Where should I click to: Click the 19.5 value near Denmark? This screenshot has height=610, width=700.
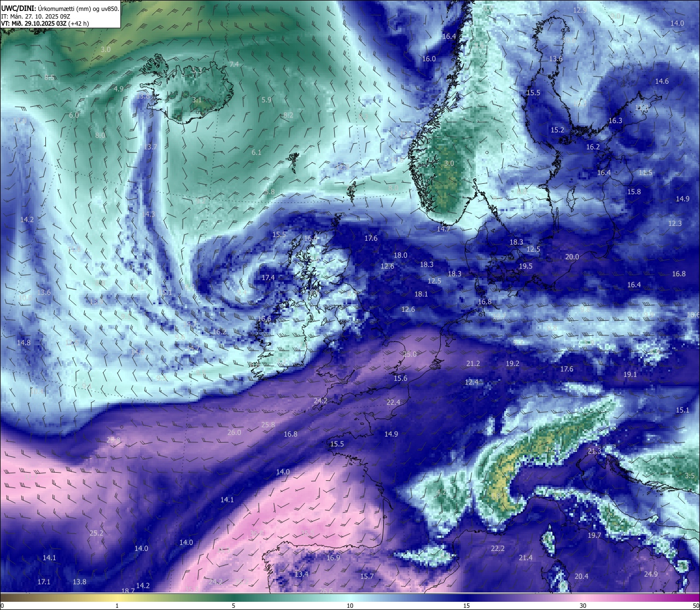tap(526, 266)
